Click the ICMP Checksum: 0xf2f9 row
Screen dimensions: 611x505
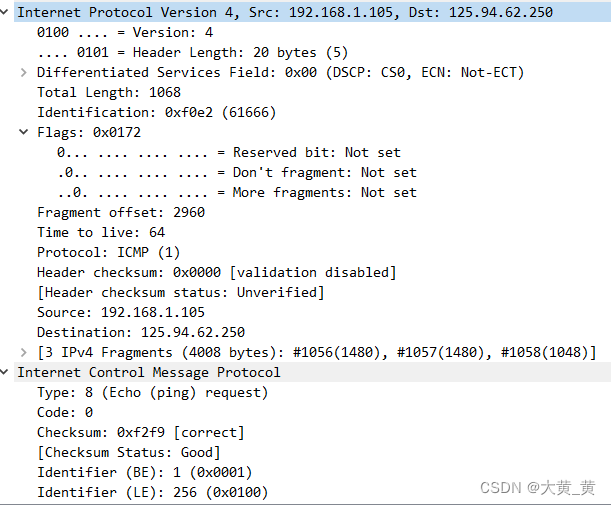[x=140, y=432]
